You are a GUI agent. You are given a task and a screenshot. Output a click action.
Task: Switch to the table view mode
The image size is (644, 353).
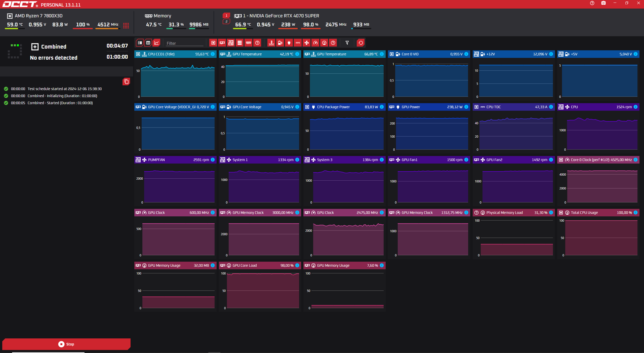coord(148,43)
